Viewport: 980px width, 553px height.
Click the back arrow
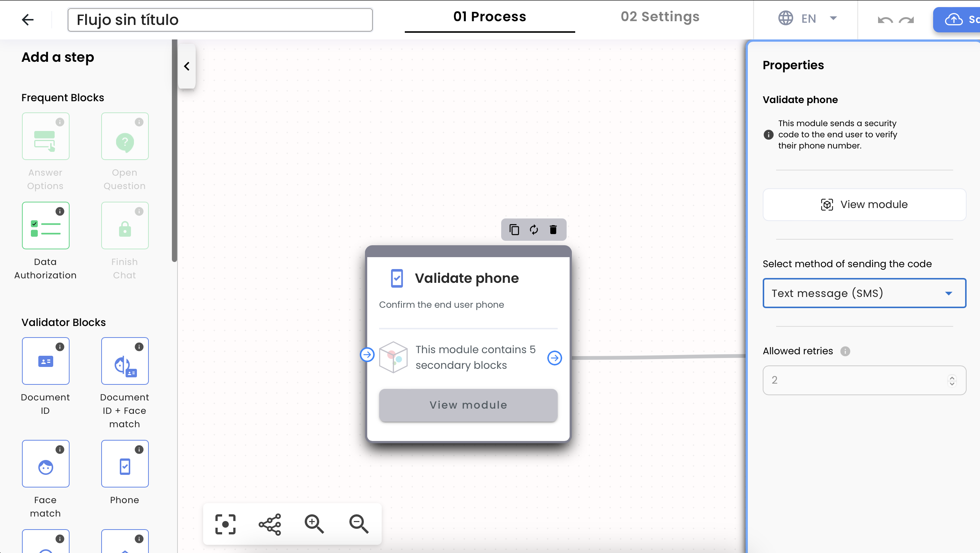coord(28,19)
